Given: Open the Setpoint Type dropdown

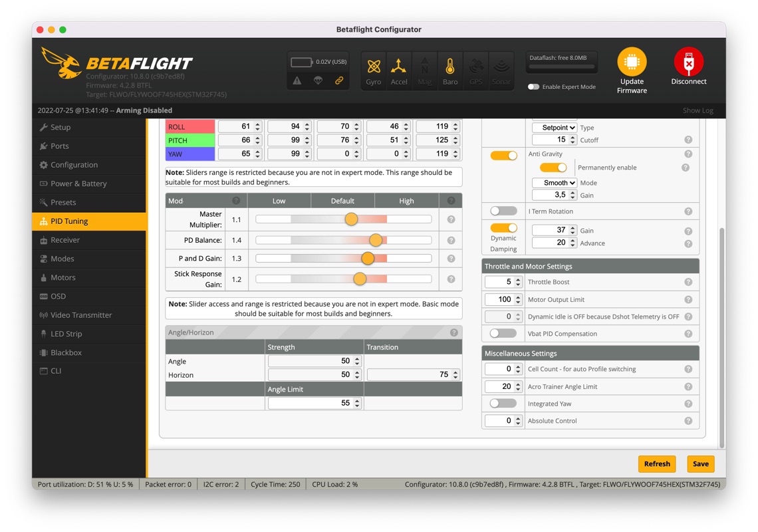Looking at the screenshot, I should coord(554,128).
